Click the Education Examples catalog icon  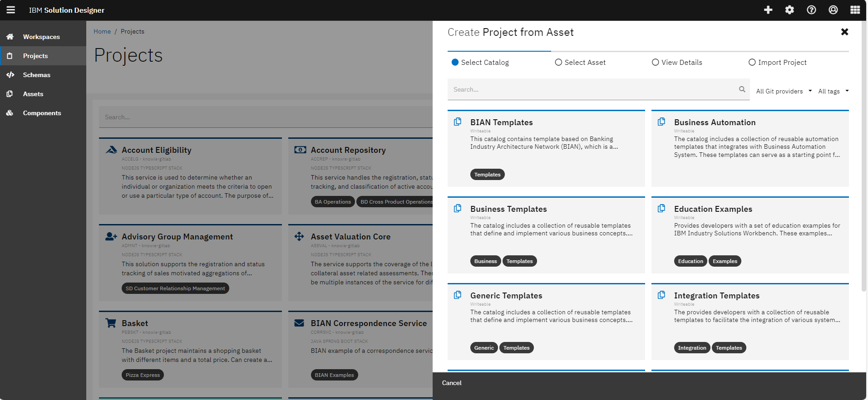[661, 208]
